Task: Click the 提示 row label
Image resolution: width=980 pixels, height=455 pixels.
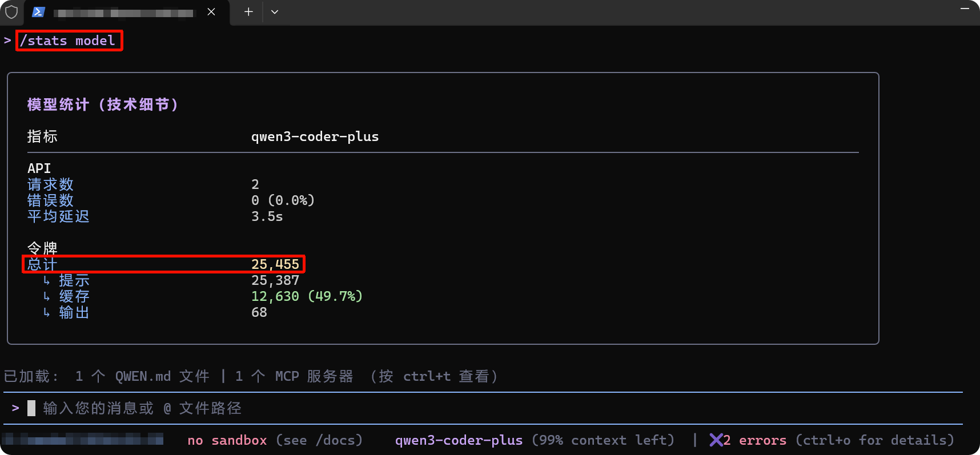Action: 74,280
